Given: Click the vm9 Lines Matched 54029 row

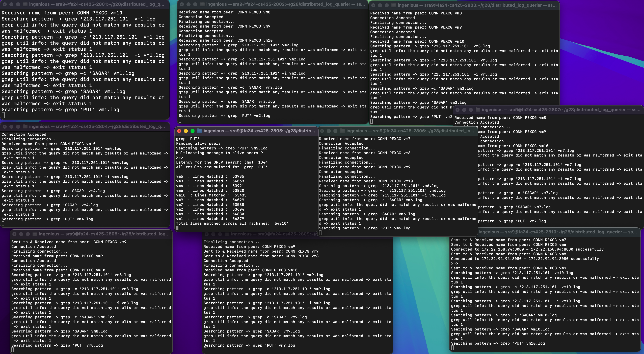Looking at the screenshot, I should pyautogui.click(x=210, y=200).
